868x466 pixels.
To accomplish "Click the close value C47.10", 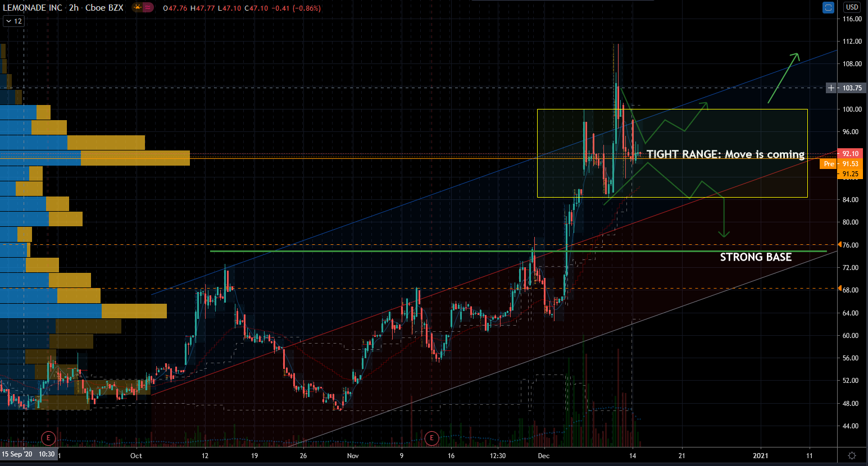I will 257,8.
